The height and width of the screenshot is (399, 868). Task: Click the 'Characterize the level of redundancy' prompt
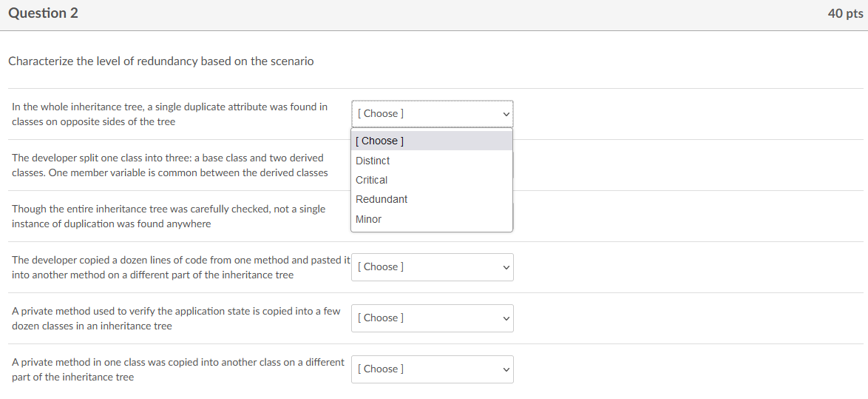(x=160, y=61)
